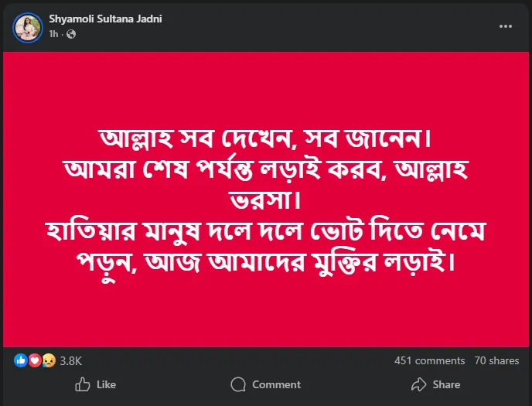Open Shyamoli Sultana Jadni's profile picture
Screen dimensions: 532x406
[x=28, y=27]
